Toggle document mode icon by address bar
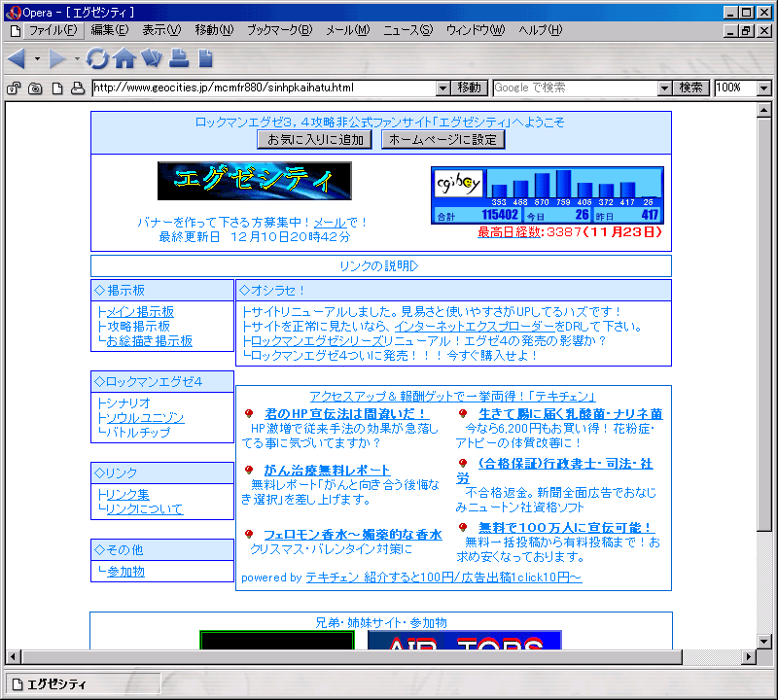 click(57, 88)
